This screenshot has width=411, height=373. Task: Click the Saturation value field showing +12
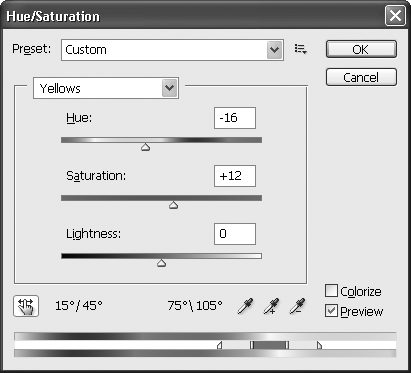[235, 176]
